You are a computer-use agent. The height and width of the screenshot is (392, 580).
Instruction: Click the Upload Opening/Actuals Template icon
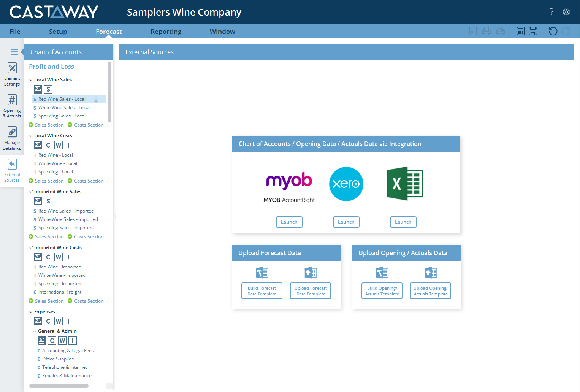point(431,273)
